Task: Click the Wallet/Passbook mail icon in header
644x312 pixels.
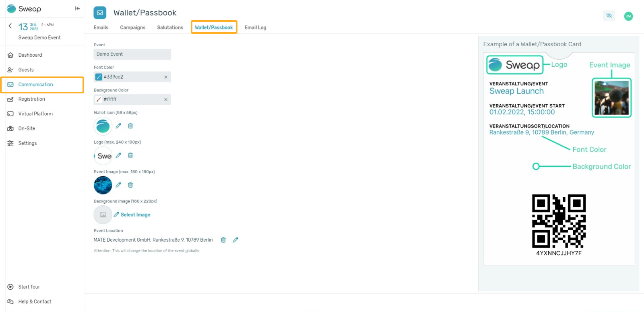Action: click(x=100, y=13)
